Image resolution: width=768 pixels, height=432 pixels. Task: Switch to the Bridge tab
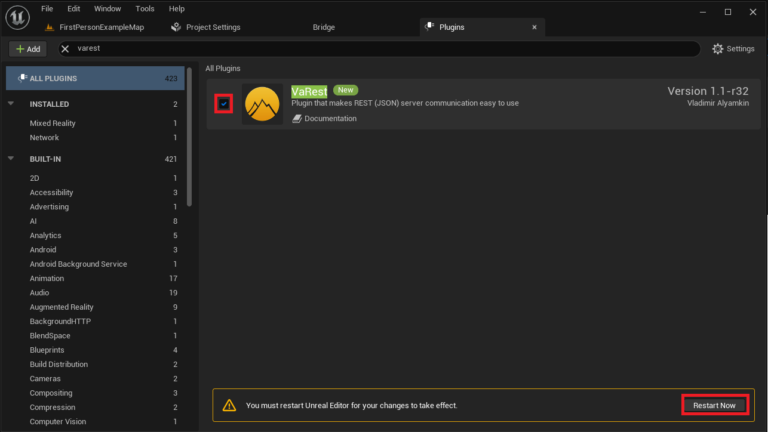tap(324, 27)
